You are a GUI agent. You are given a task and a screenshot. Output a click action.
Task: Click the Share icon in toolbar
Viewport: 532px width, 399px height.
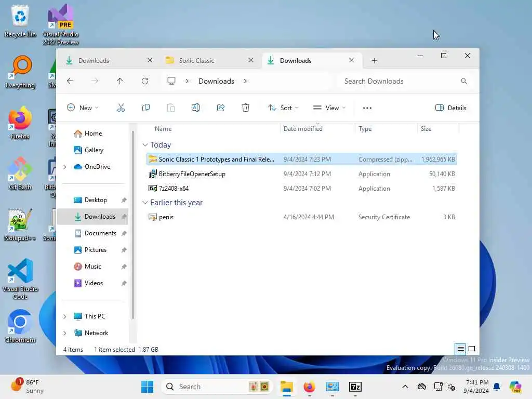coord(220,108)
